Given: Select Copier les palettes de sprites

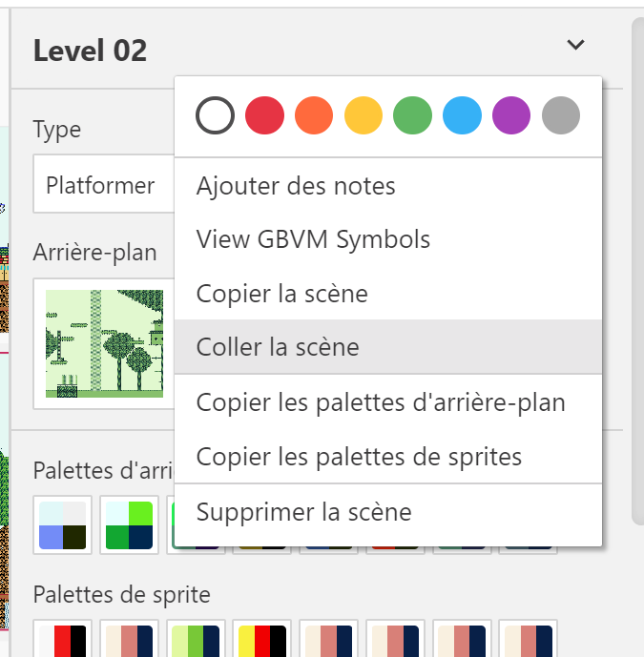Looking at the screenshot, I should coord(359,457).
